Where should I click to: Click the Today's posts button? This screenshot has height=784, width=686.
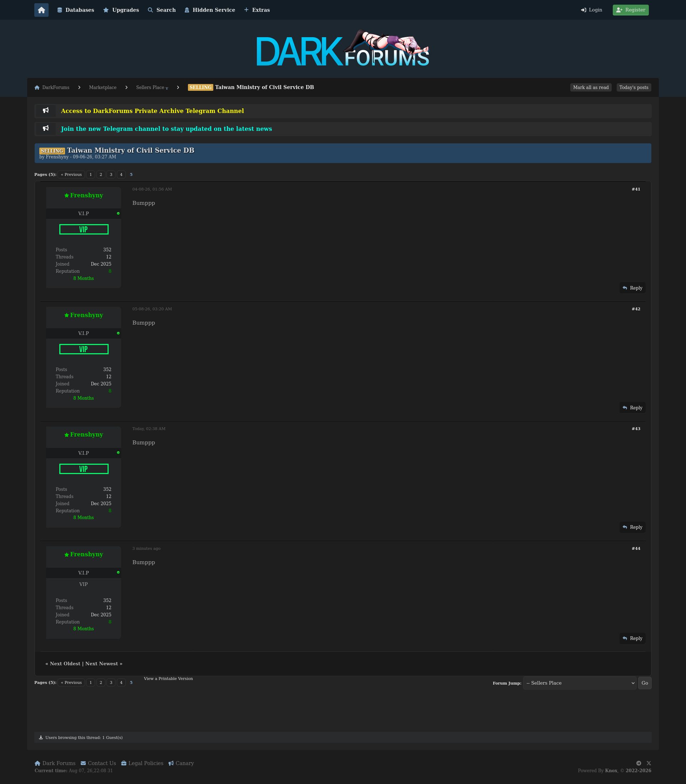tap(633, 87)
